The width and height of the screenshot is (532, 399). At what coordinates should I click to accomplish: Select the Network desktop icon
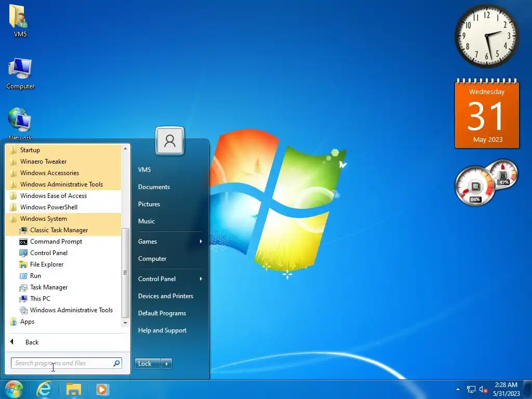click(x=20, y=123)
